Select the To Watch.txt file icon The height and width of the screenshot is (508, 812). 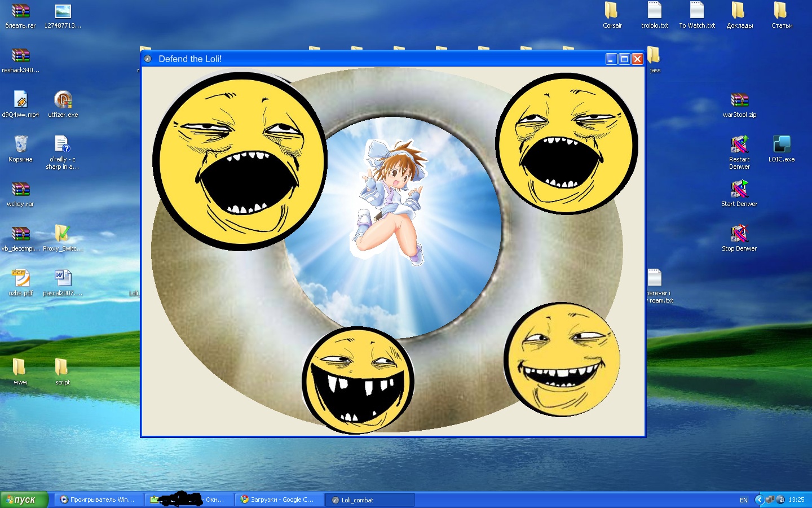[x=697, y=16]
